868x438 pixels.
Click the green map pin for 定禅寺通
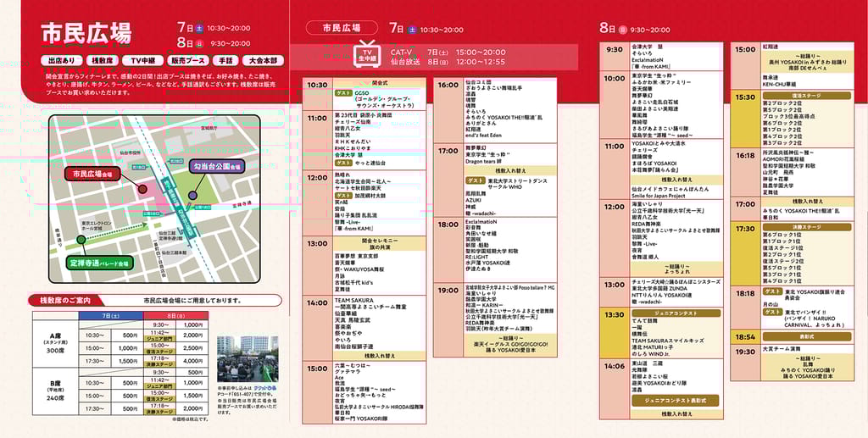[x=81, y=240]
